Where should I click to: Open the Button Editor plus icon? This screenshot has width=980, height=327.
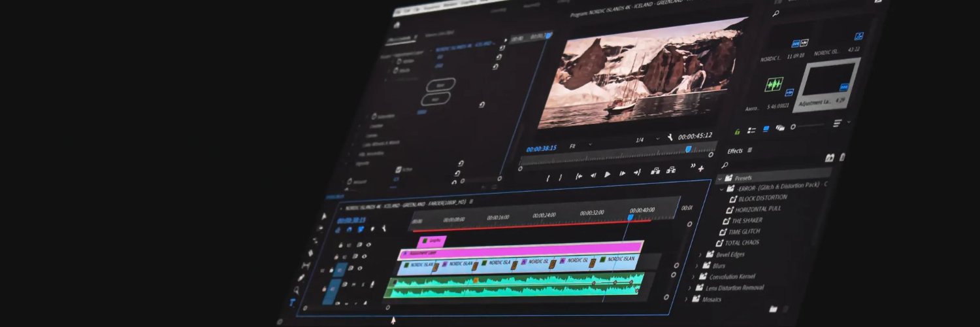point(701,168)
